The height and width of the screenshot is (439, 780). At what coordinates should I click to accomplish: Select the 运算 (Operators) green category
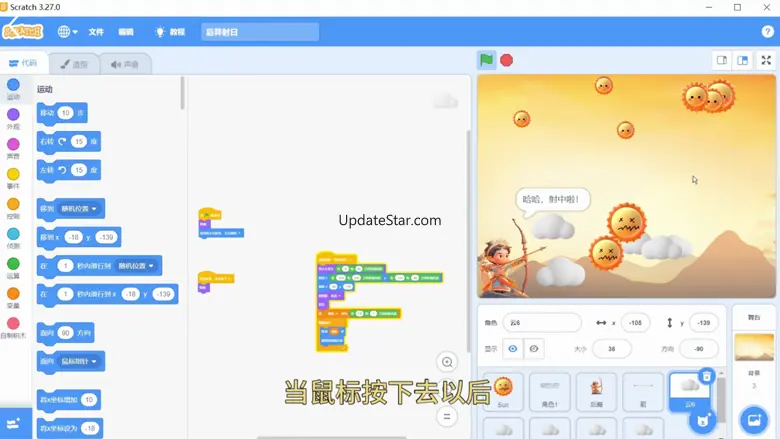point(13,268)
